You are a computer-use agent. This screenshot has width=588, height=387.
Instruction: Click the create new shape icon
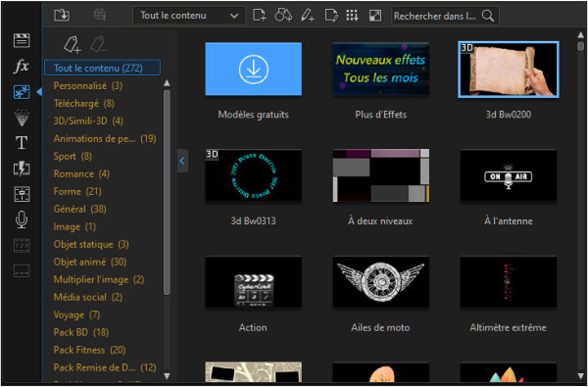click(x=283, y=16)
